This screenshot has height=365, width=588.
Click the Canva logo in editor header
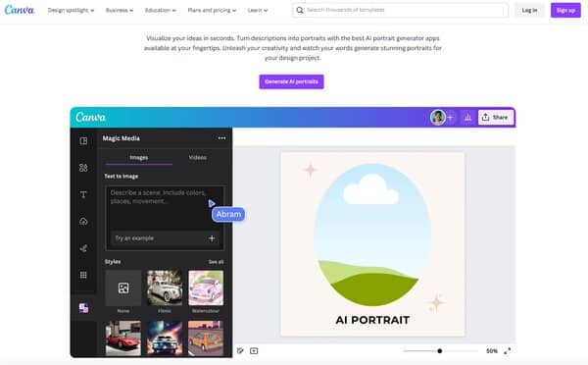coord(90,117)
